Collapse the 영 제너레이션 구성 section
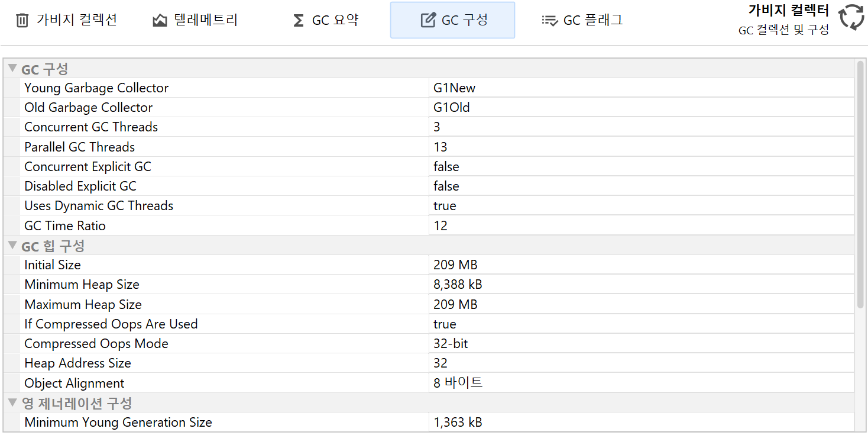 (12, 403)
